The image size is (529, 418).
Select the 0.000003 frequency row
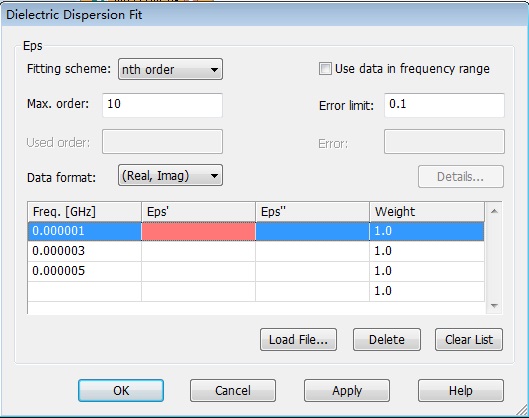pos(256,251)
